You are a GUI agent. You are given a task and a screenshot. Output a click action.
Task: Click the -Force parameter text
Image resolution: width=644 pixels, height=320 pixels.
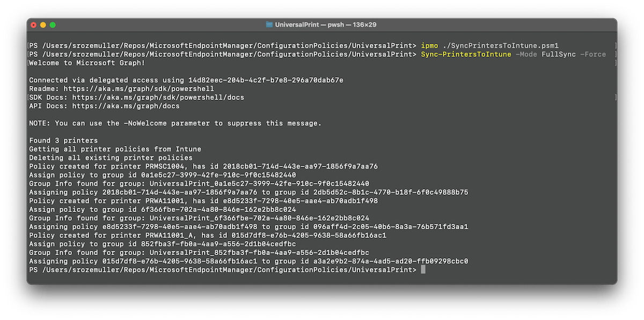click(593, 54)
